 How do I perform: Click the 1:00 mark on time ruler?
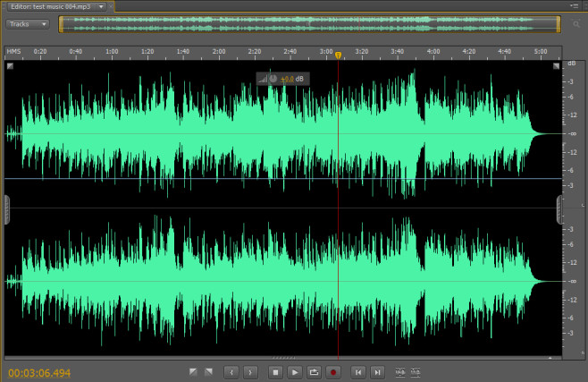pos(112,51)
